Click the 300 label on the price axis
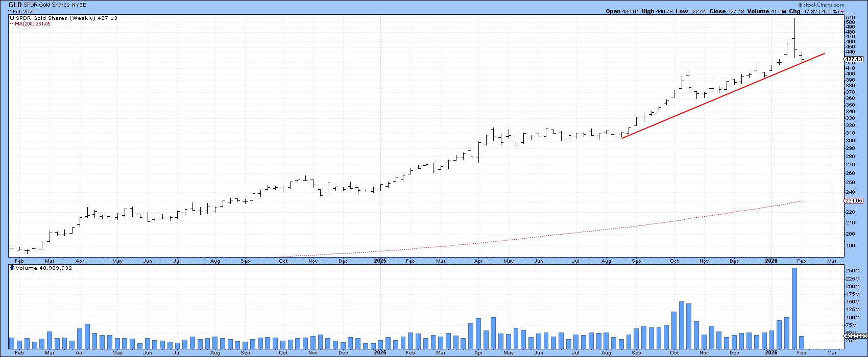This screenshot has height=357, width=868. click(x=850, y=141)
